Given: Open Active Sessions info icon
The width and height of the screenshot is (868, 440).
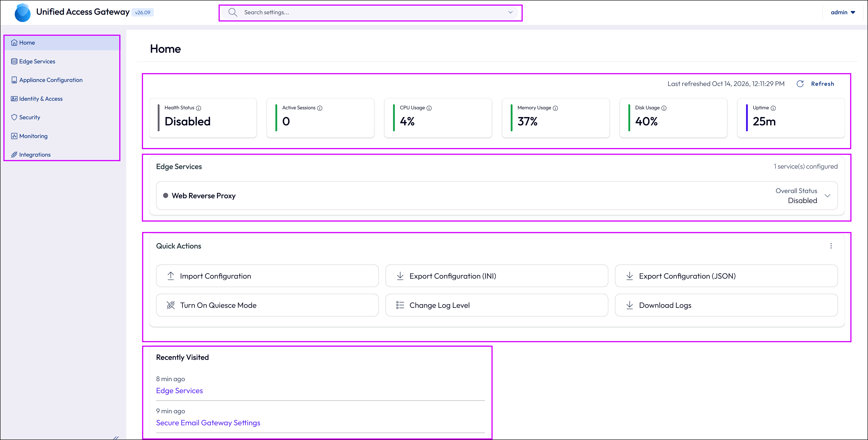Looking at the screenshot, I should coord(320,108).
